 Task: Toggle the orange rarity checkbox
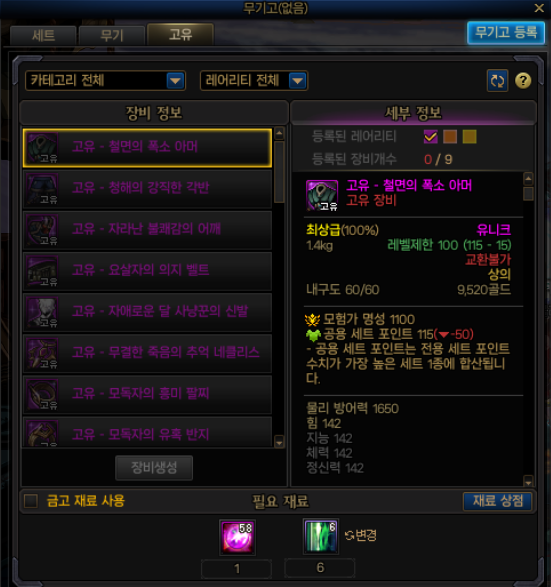(x=450, y=137)
